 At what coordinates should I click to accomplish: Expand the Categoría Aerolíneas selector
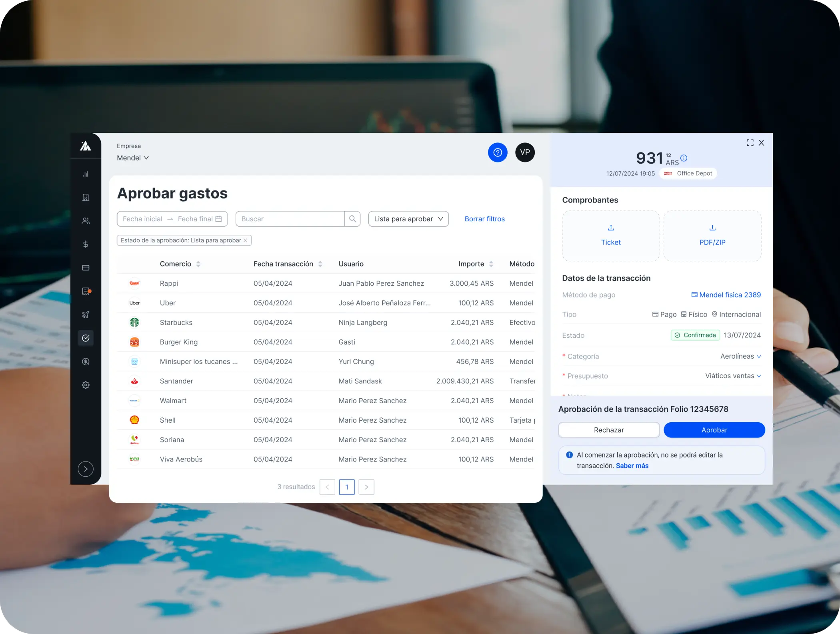(740, 356)
